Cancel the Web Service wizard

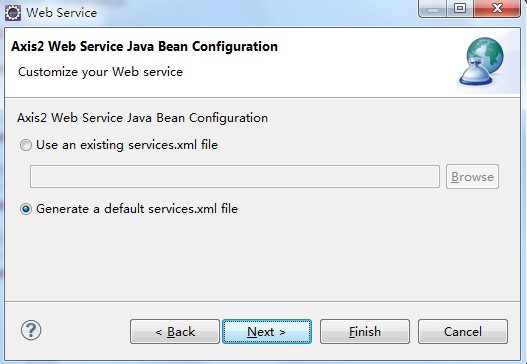(x=463, y=332)
